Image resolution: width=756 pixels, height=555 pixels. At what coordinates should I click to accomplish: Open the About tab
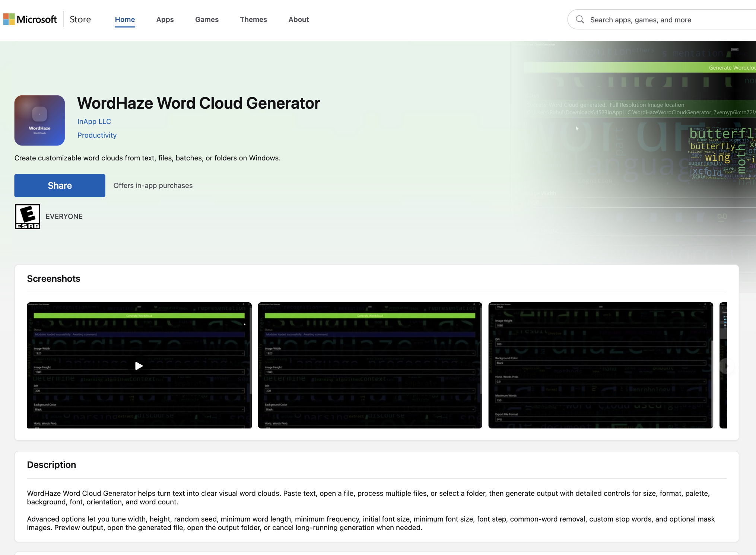299,19
